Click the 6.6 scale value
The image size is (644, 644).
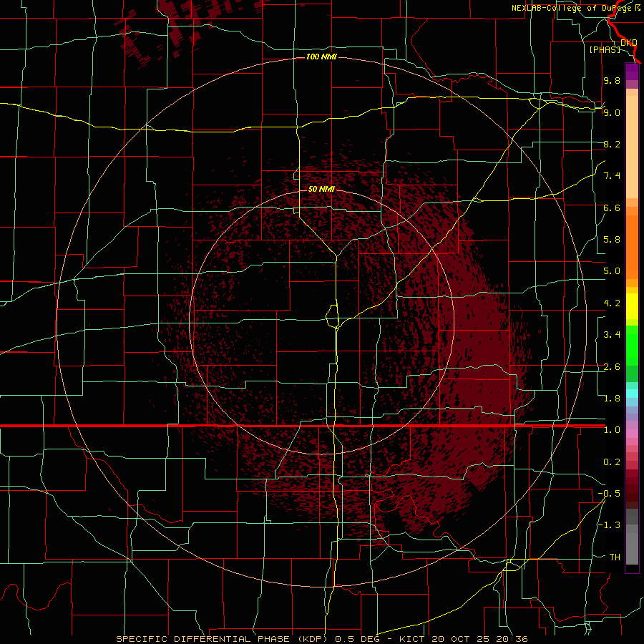[612, 208]
